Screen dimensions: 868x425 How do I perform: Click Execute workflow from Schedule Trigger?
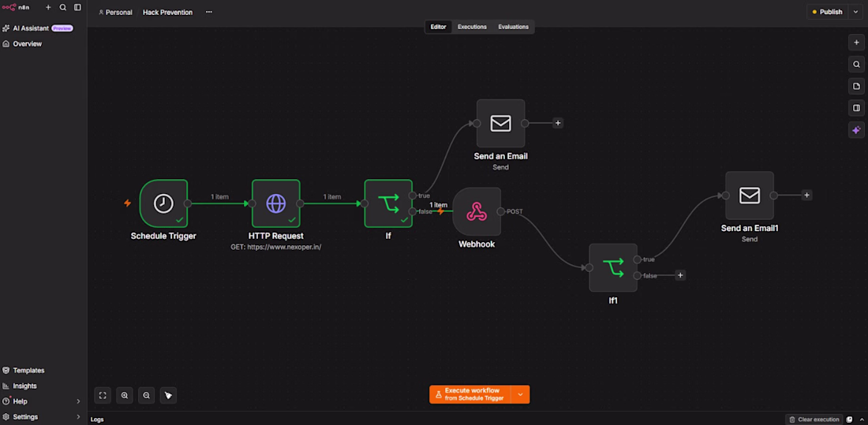pyautogui.click(x=470, y=394)
